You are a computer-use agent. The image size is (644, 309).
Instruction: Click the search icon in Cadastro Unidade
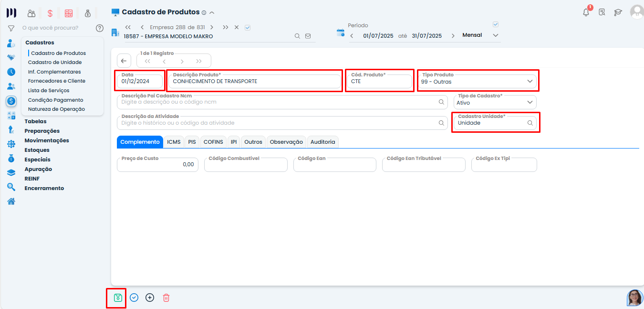530,123
